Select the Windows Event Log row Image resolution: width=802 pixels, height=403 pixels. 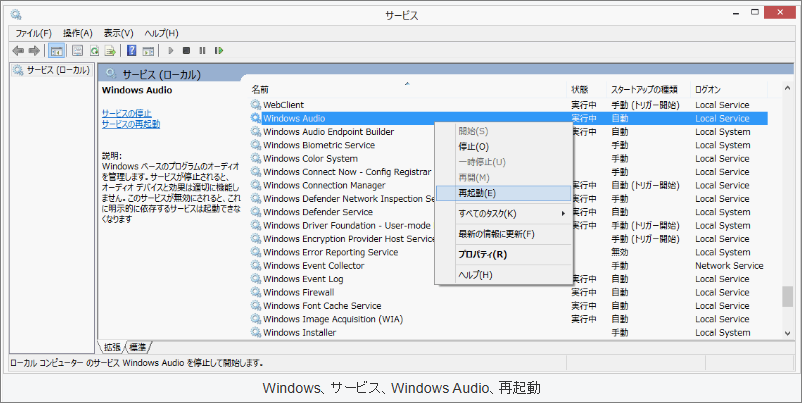(509, 279)
